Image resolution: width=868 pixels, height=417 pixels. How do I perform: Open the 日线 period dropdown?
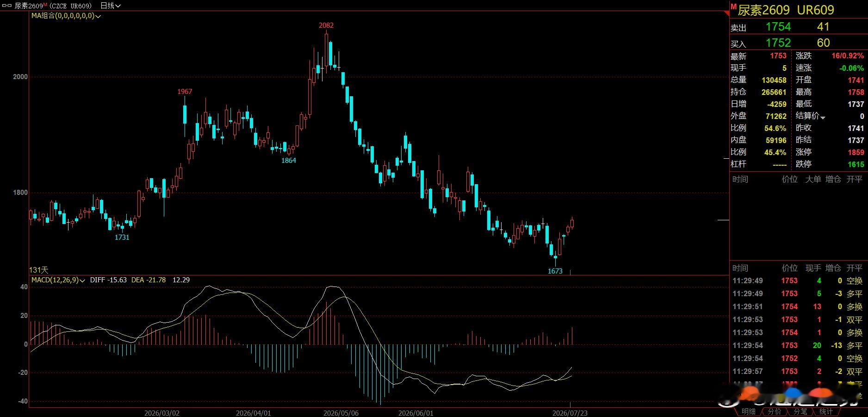click(x=111, y=6)
